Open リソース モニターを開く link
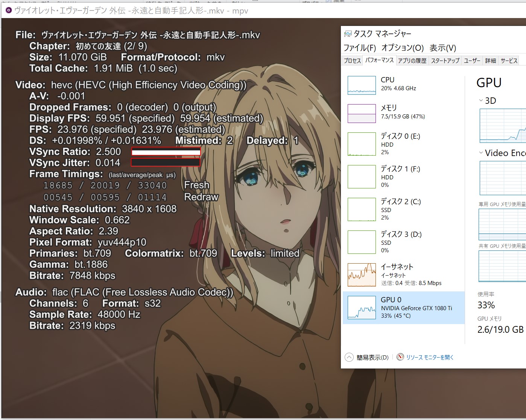This screenshot has width=526, height=420. (x=430, y=357)
